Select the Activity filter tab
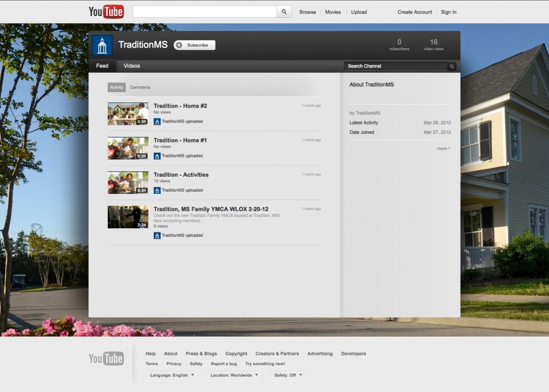The image size is (549, 392). (x=116, y=87)
